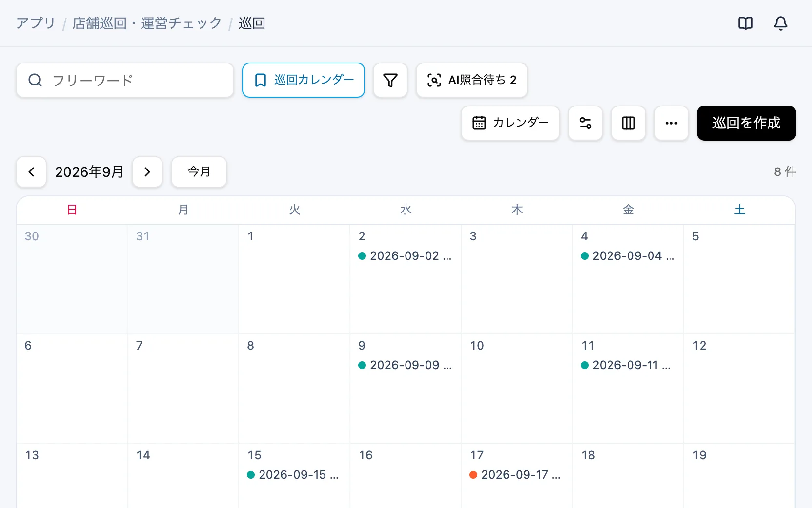
Task: Open the view settings sliders icon
Action: (x=585, y=123)
